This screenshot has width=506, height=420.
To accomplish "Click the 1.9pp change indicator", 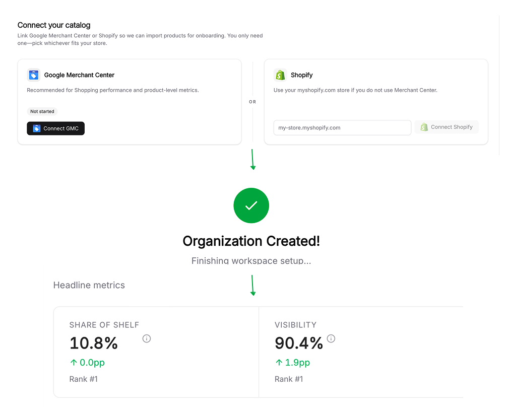I will pos(292,363).
